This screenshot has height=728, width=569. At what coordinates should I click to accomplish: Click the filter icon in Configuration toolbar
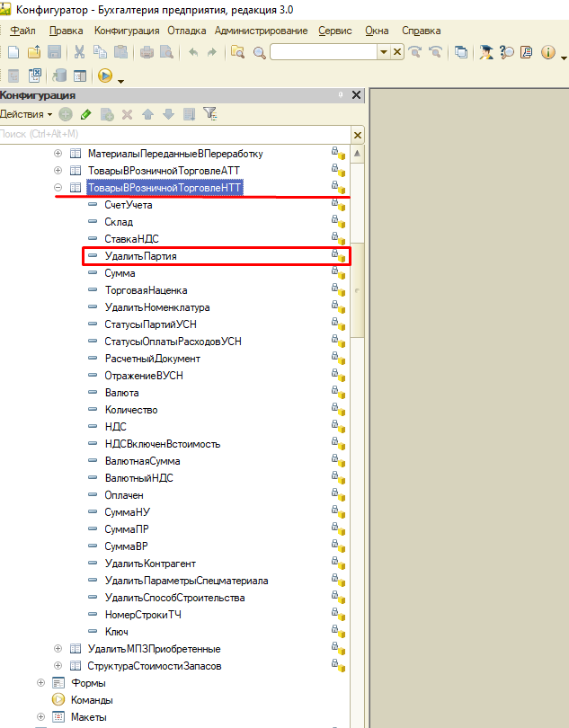click(x=210, y=114)
